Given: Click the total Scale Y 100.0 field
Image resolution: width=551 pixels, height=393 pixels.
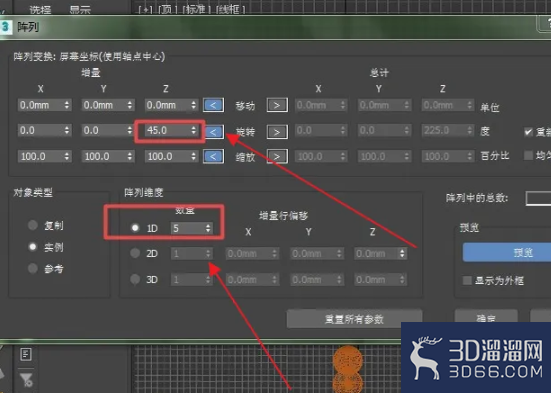Looking at the screenshot, I should point(384,156).
